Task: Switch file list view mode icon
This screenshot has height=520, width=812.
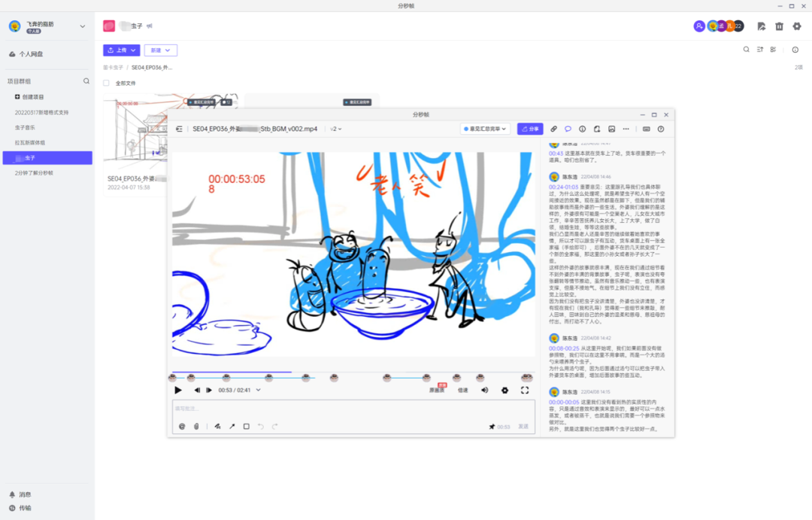Action: click(773, 50)
